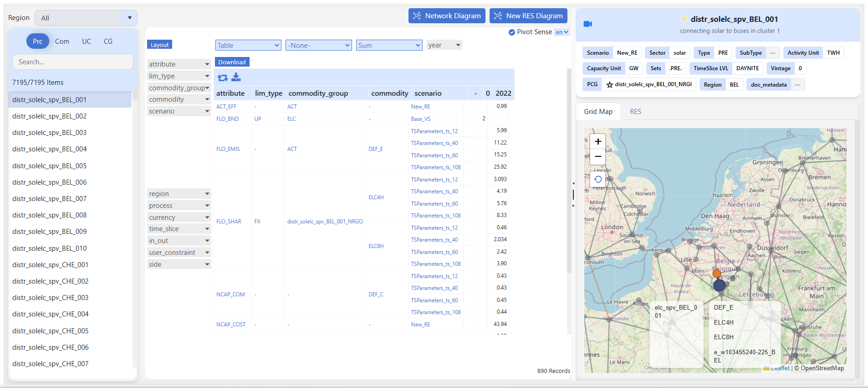This screenshot has width=868, height=388.
Task: Switch to the CG tab
Action: pos(108,41)
